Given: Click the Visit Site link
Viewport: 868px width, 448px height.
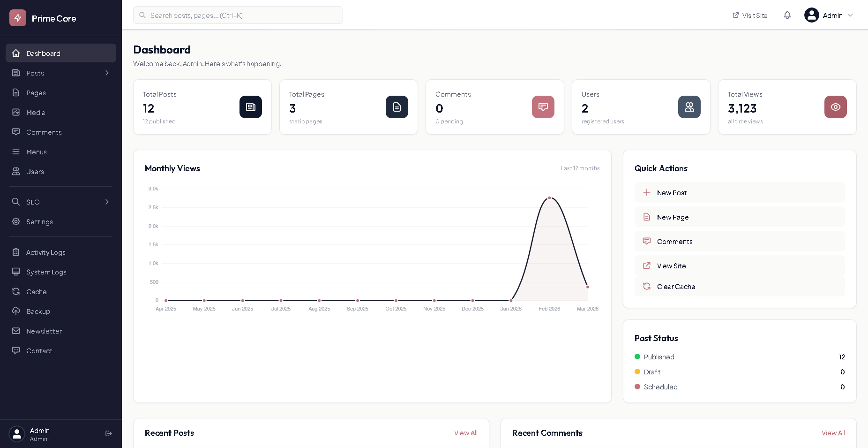Looking at the screenshot, I should (749, 15).
